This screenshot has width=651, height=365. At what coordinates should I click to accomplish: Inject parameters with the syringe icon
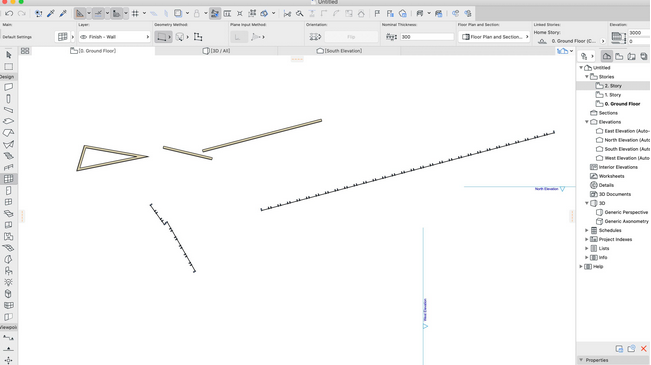click(63, 14)
